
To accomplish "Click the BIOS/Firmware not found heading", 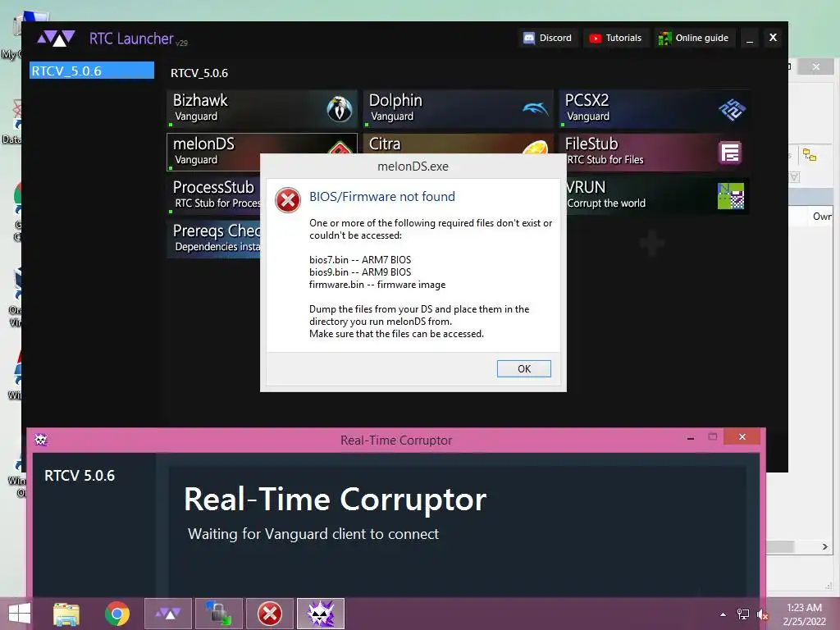I will tap(382, 197).
